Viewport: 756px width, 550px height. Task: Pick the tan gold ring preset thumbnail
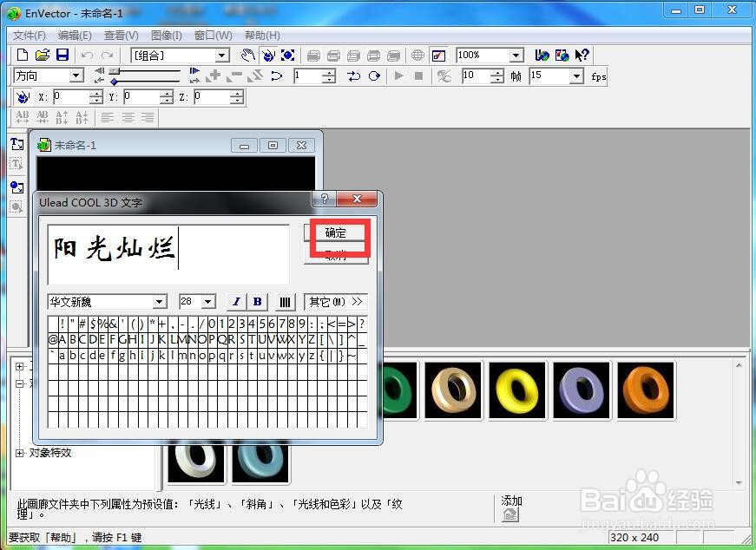453,390
